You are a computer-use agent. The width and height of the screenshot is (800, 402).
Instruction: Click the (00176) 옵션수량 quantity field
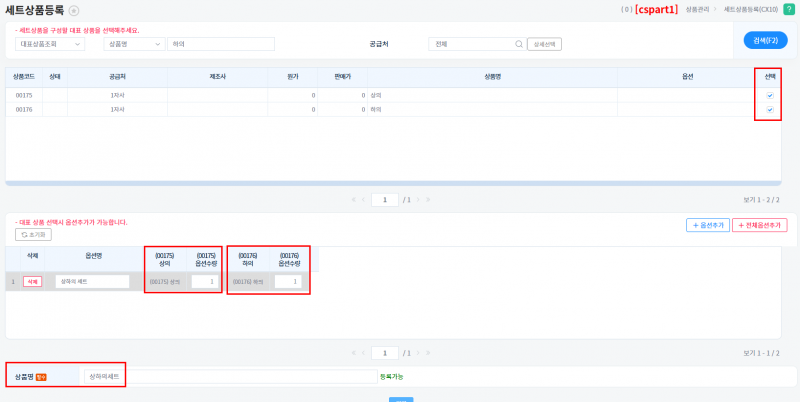coord(288,282)
